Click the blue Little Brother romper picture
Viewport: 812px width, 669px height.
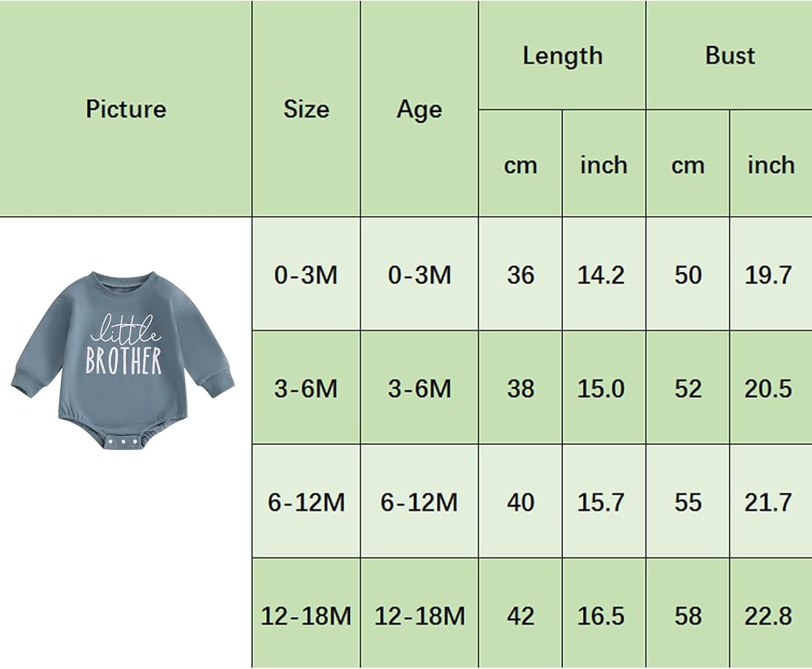coord(123,360)
